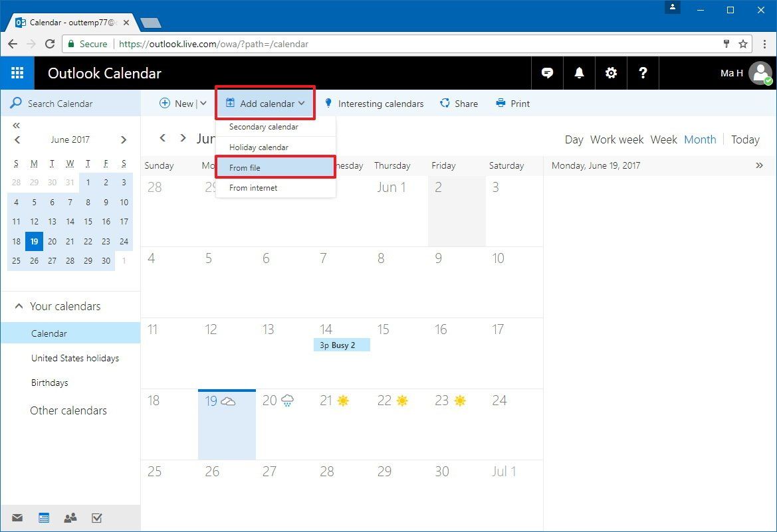Click the Secure site info label

click(x=88, y=44)
